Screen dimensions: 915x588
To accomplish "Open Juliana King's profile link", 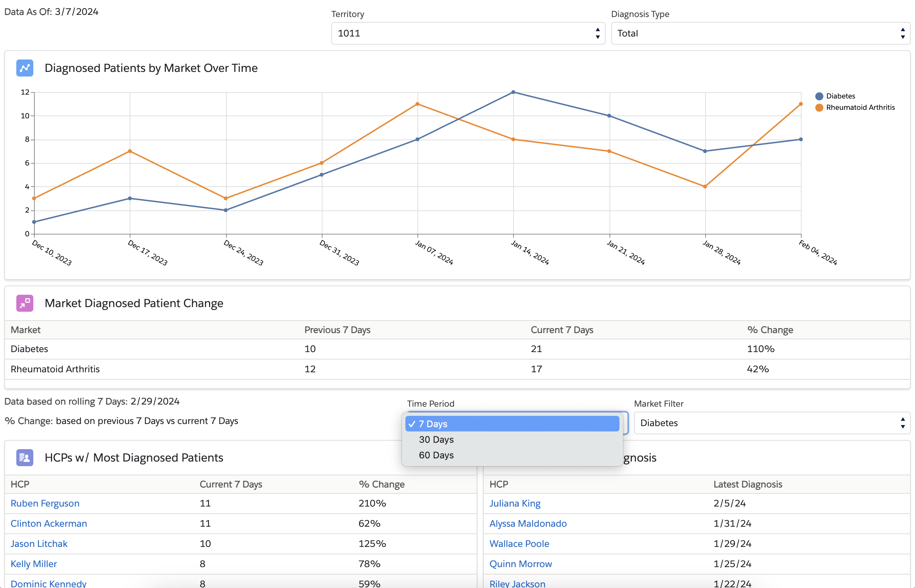I will [515, 503].
